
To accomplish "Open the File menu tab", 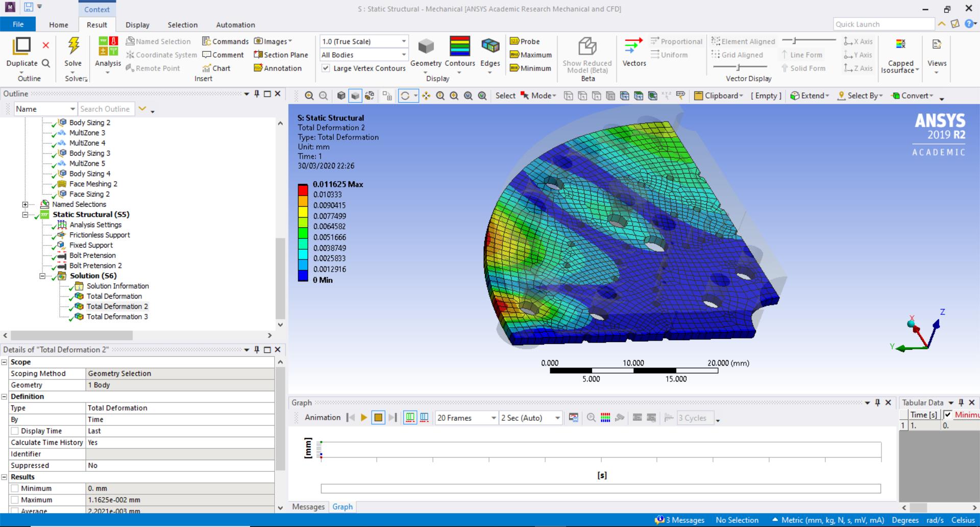I will pos(18,25).
